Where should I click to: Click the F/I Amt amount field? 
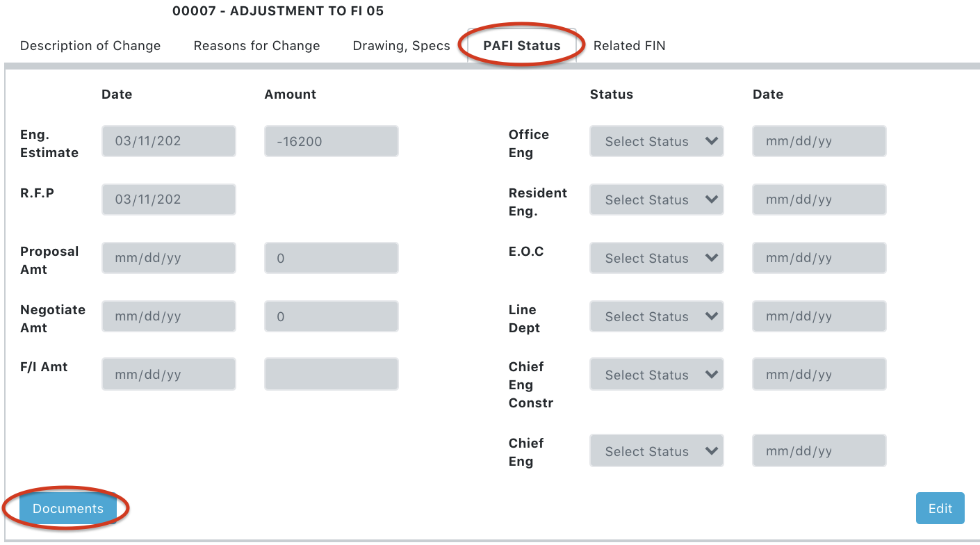pos(331,375)
